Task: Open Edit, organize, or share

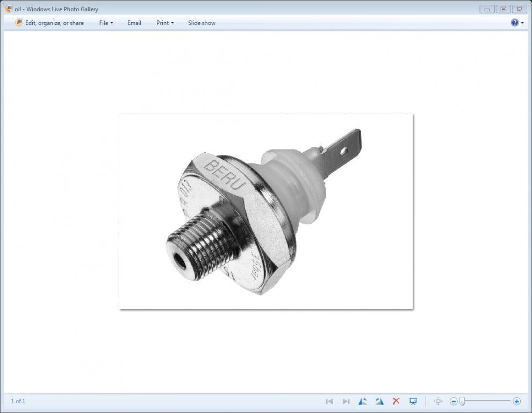Action: [49, 23]
